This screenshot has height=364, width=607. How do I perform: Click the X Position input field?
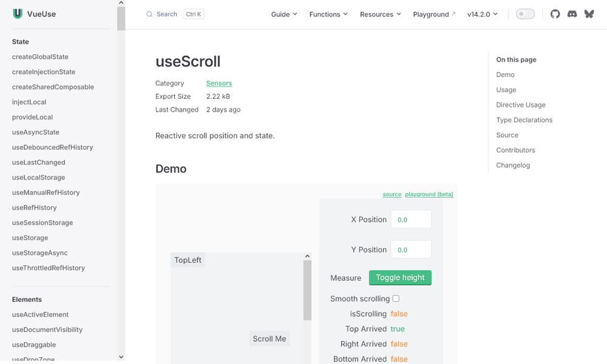(411, 219)
